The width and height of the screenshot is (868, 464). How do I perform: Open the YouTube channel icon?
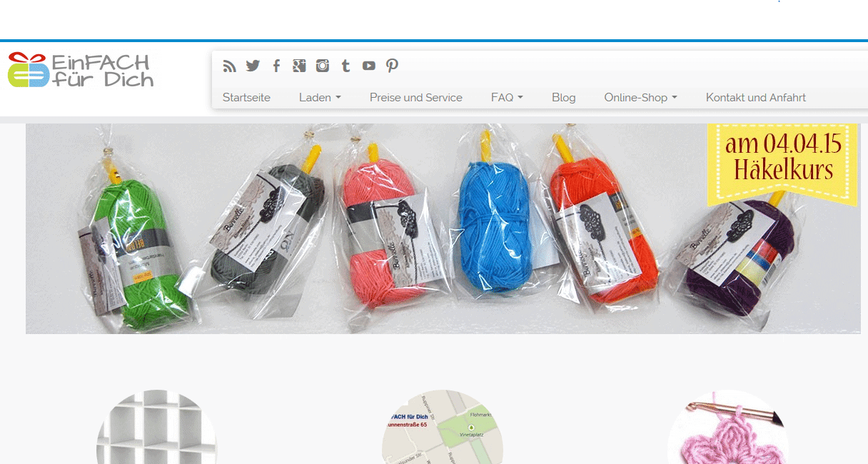click(368, 66)
